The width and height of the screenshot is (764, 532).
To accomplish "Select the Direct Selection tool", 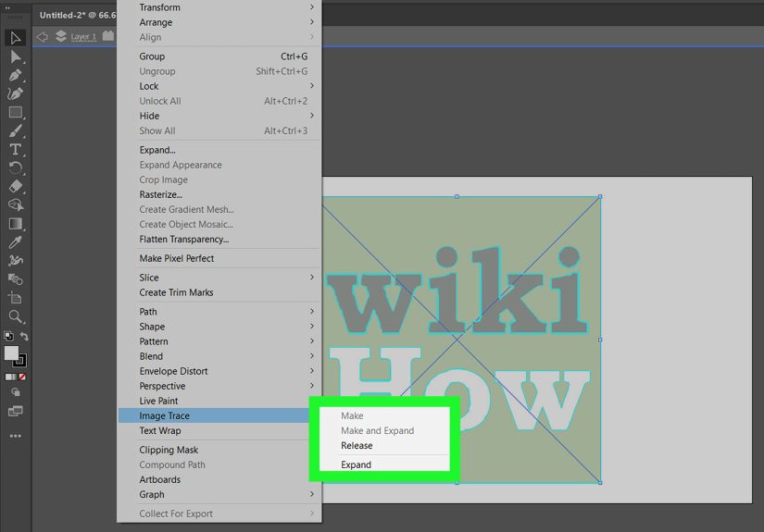I will click(x=16, y=57).
